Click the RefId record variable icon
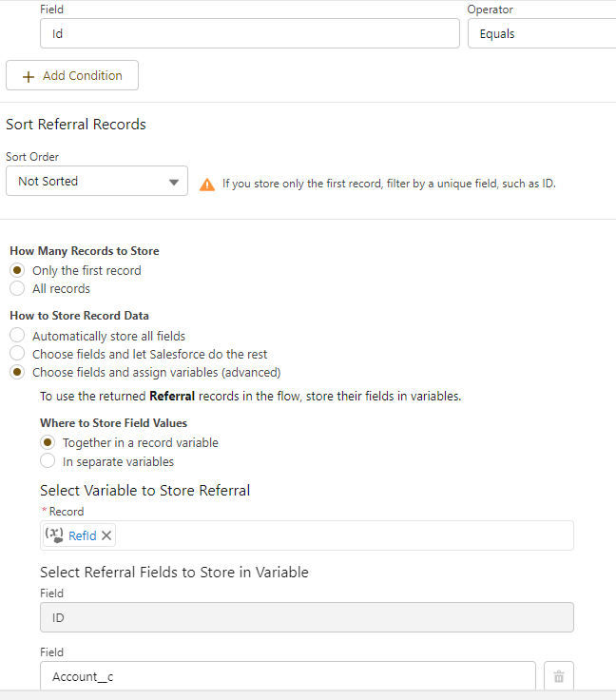Image resolution: width=616 pixels, height=700 pixels. coord(54,535)
